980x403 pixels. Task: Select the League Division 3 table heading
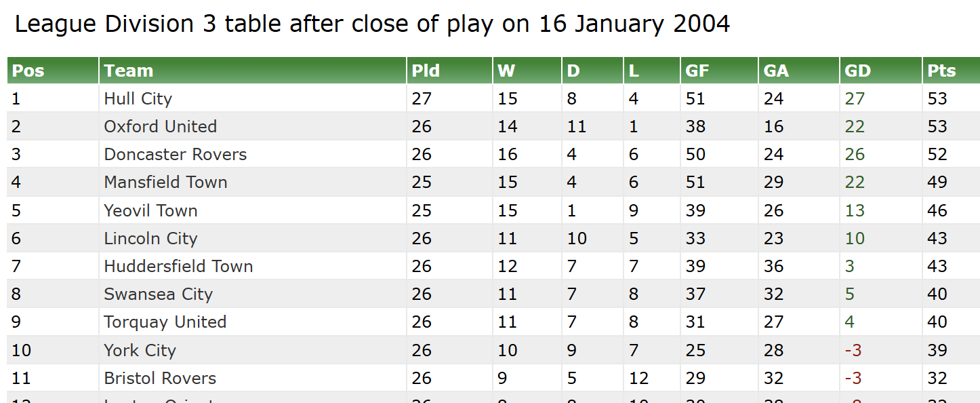(372, 24)
